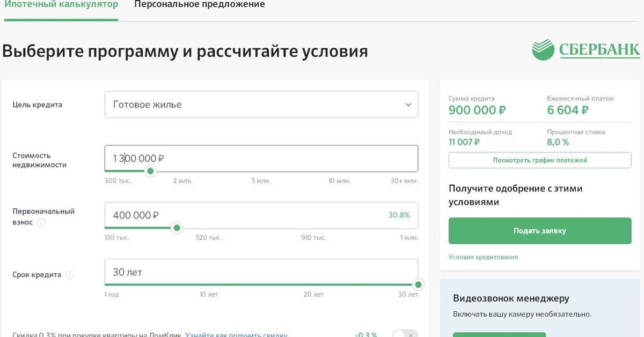Show info tooltip for Срок кредита

pyautogui.click(x=70, y=275)
